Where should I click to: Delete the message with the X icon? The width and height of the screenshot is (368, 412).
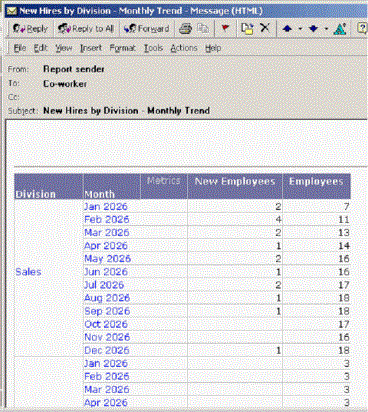point(265,28)
